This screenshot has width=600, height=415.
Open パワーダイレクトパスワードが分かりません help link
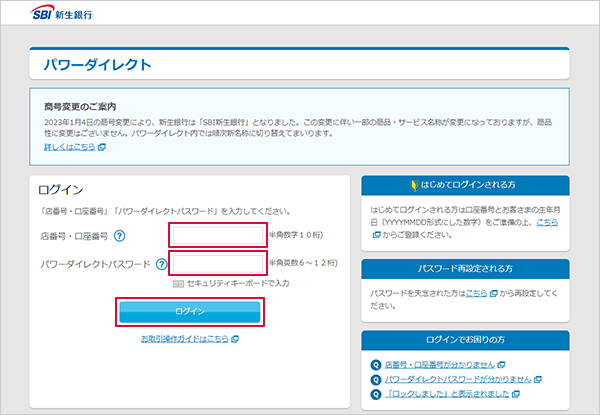coord(458,379)
